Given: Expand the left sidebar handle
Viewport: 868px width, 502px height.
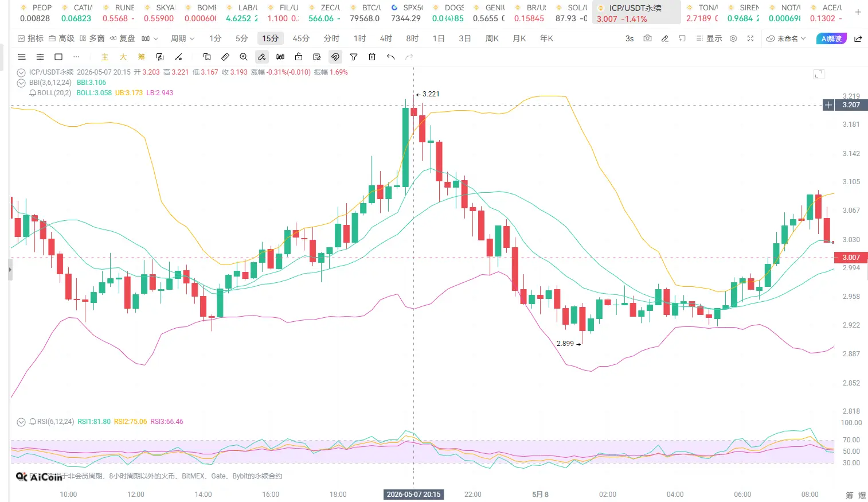Looking at the screenshot, I should pos(10,269).
